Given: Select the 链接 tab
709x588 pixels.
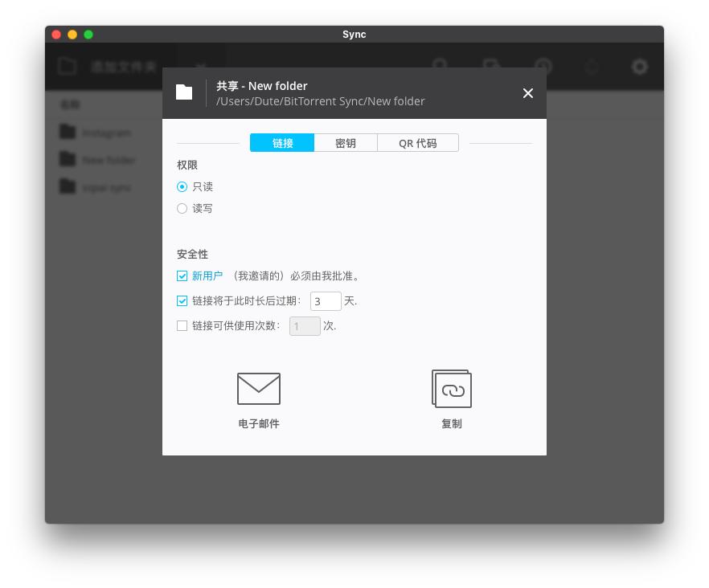Looking at the screenshot, I should 282,142.
